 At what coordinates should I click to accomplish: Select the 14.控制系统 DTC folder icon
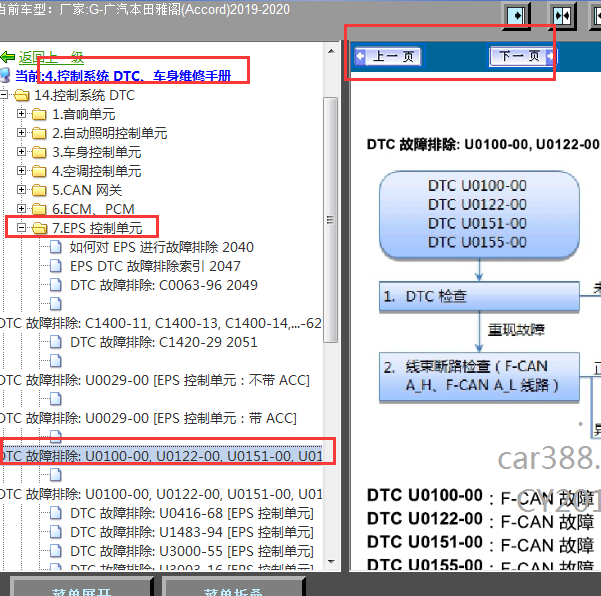tap(21, 95)
